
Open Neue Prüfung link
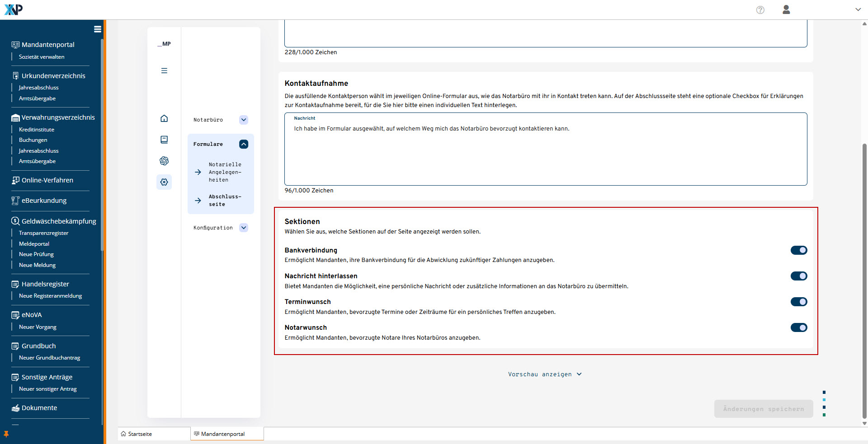tap(36, 254)
